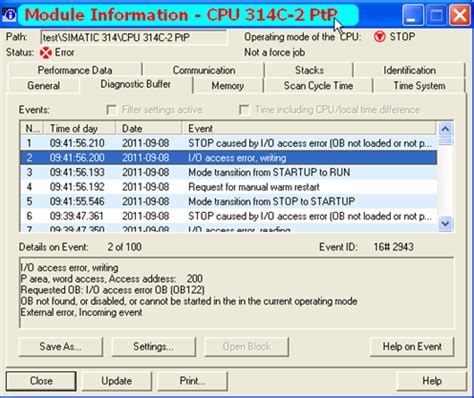Select event 4 Request for manual warm restart

[228, 187]
